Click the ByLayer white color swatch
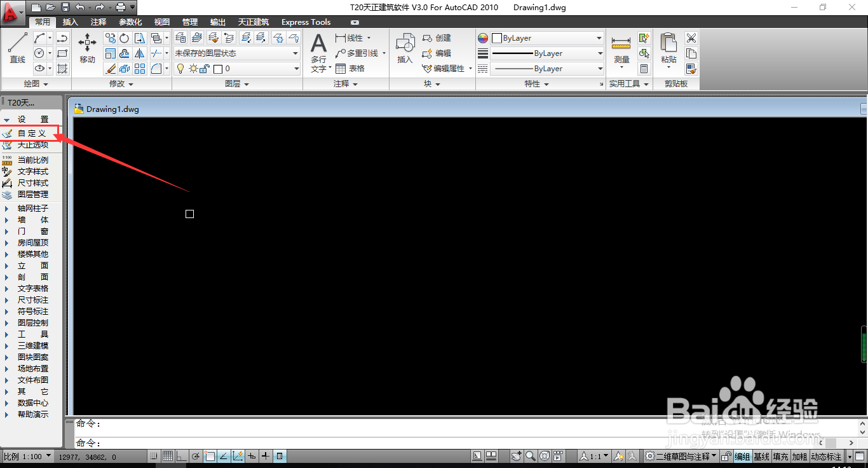Viewport: 868px width, 468px height. 497,38
